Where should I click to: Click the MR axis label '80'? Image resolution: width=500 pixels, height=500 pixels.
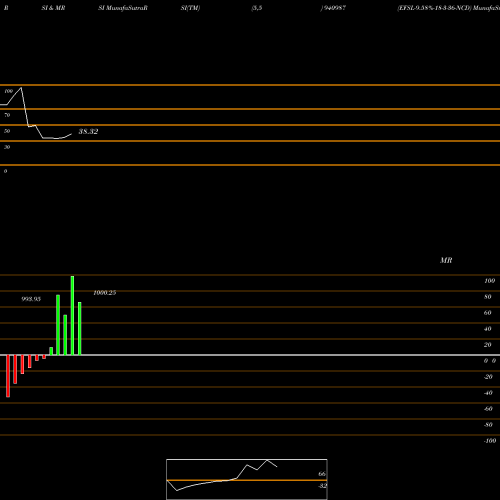[x=488, y=297]
